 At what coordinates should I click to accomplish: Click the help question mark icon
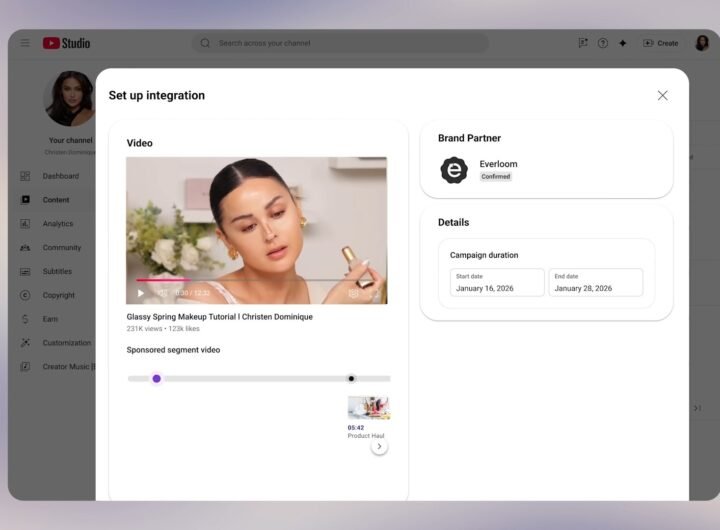pyautogui.click(x=603, y=43)
